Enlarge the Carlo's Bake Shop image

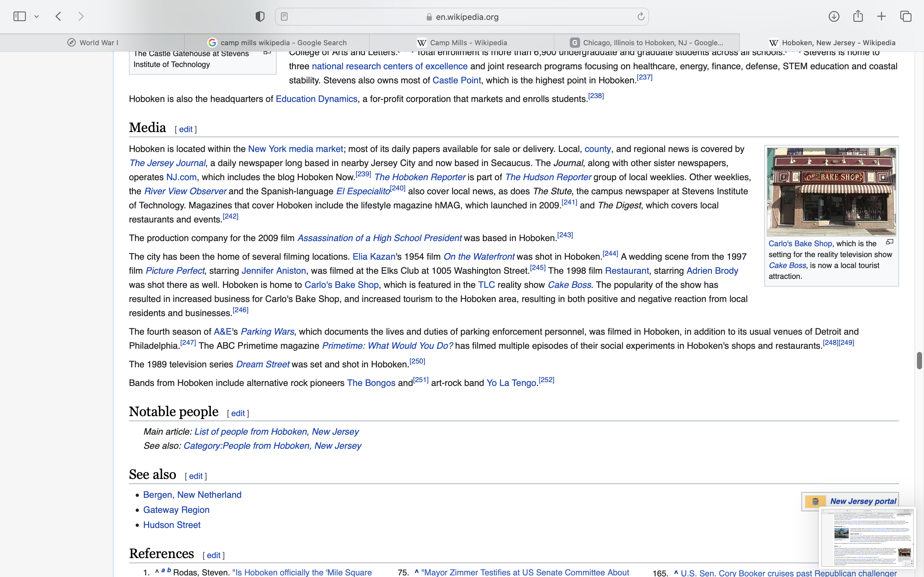coord(890,242)
